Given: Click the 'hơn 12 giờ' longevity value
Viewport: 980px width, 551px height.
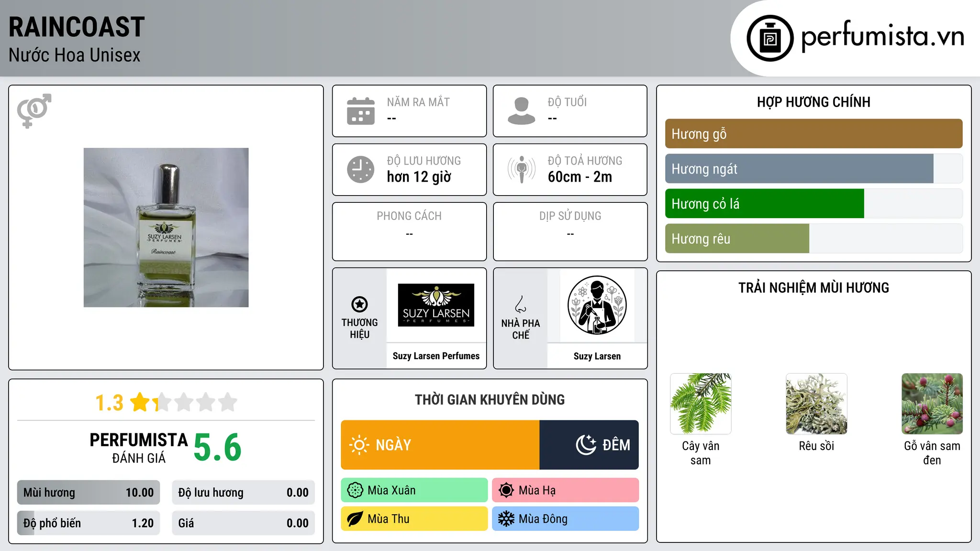Looking at the screenshot, I should 419,177.
